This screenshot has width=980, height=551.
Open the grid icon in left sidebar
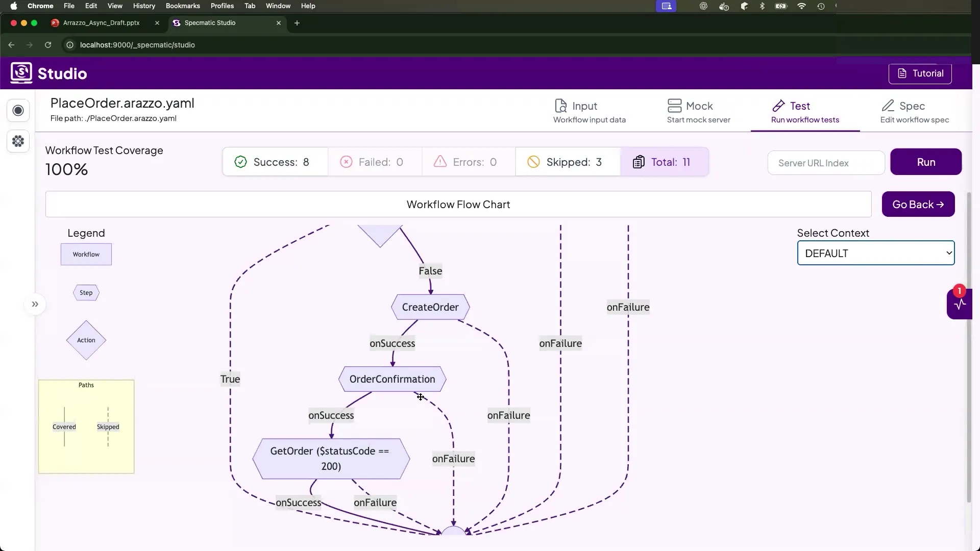tap(18, 141)
